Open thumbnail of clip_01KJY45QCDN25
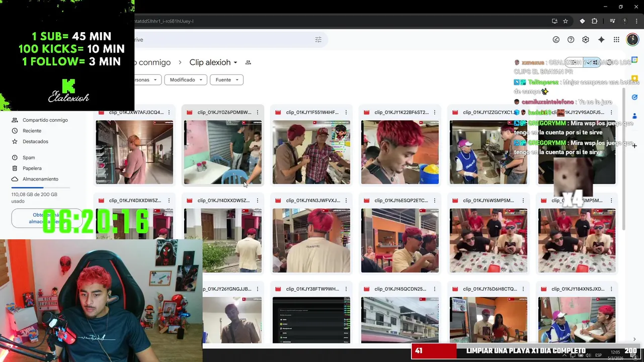The height and width of the screenshot is (362, 644). (400, 320)
